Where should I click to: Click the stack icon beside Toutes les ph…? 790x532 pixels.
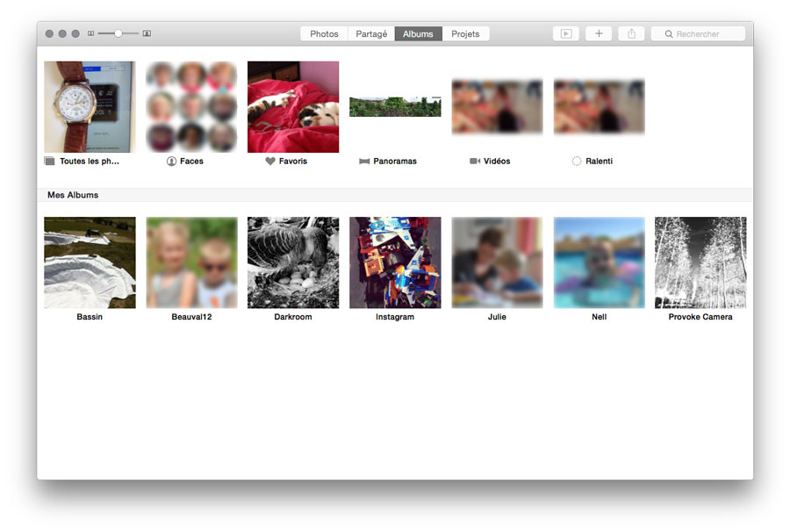49,162
